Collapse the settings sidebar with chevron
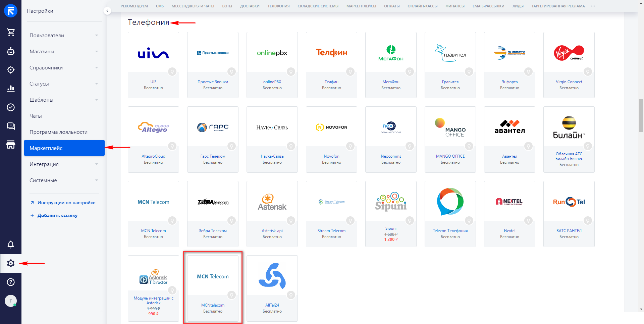This screenshot has height=324, width=644. click(107, 11)
